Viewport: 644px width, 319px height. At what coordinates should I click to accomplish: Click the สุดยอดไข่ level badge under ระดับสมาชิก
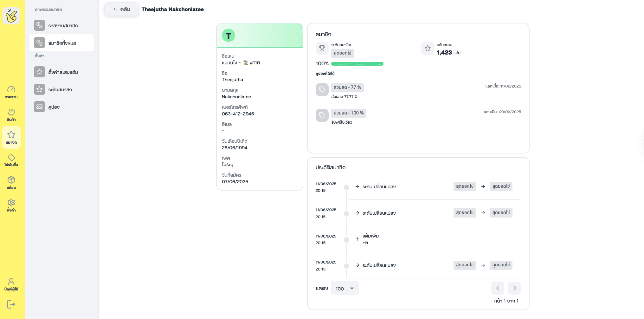point(343,53)
